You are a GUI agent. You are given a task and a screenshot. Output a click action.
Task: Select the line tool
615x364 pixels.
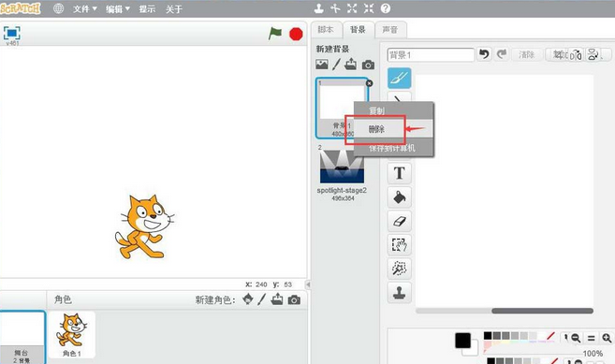coord(400,98)
